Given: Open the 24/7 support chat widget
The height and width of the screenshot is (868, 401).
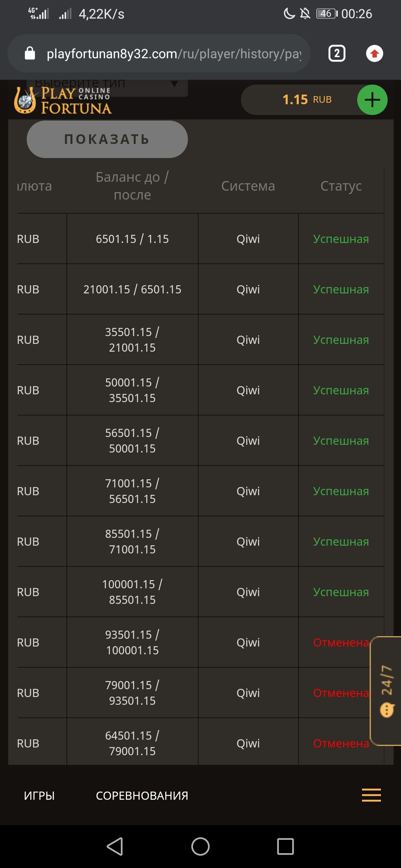Looking at the screenshot, I should [387, 691].
